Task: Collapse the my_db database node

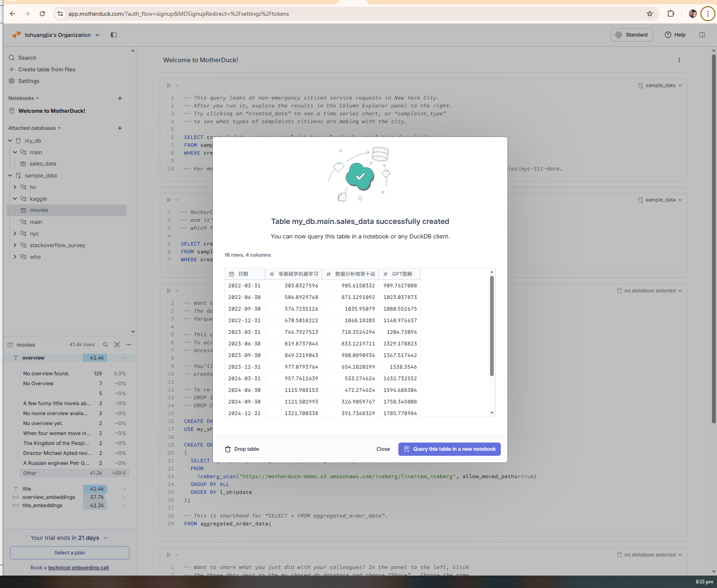Action: [10, 141]
